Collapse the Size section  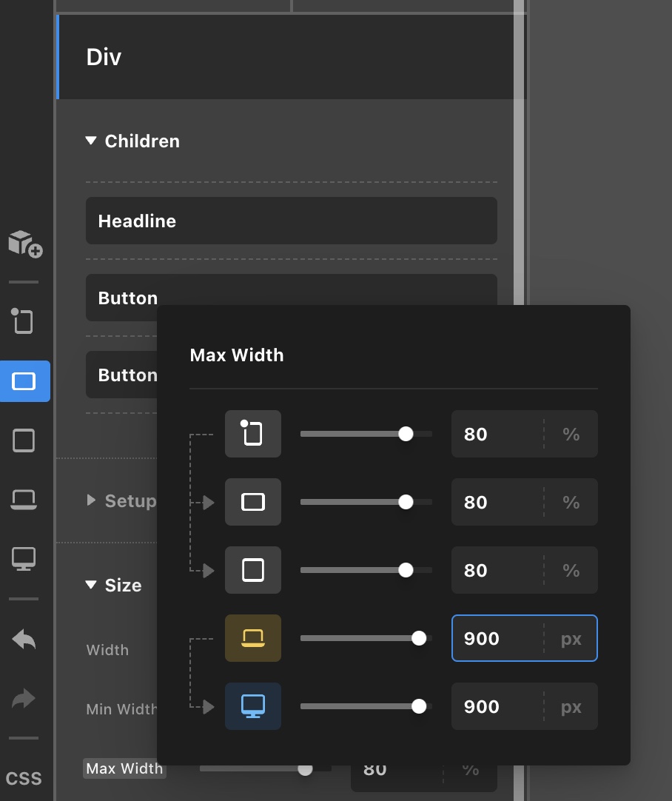(x=115, y=585)
